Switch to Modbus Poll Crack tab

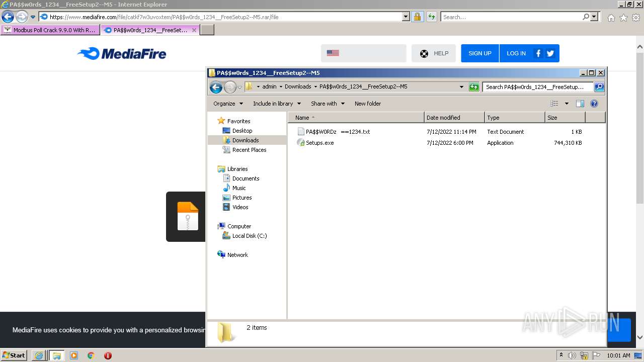click(50, 30)
